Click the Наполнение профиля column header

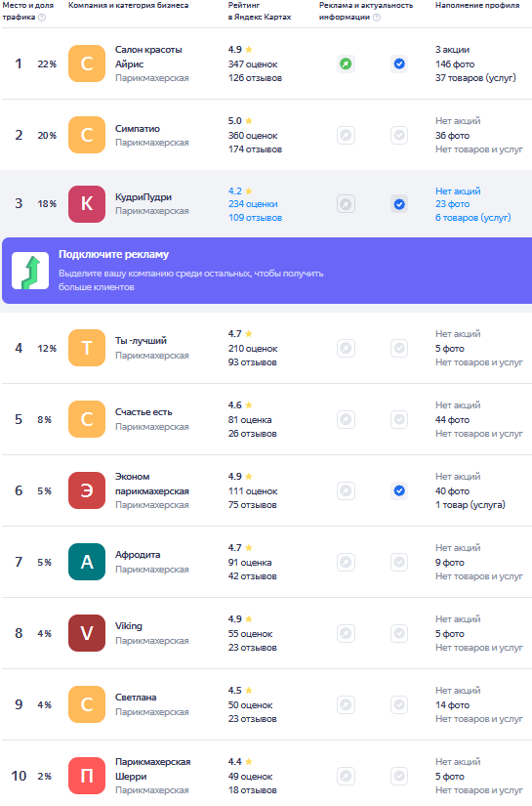pos(477,5)
